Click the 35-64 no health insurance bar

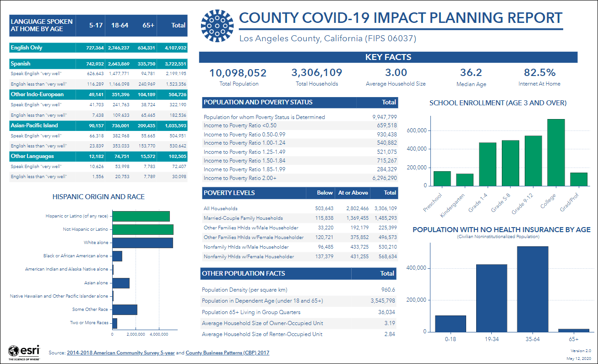point(533,289)
